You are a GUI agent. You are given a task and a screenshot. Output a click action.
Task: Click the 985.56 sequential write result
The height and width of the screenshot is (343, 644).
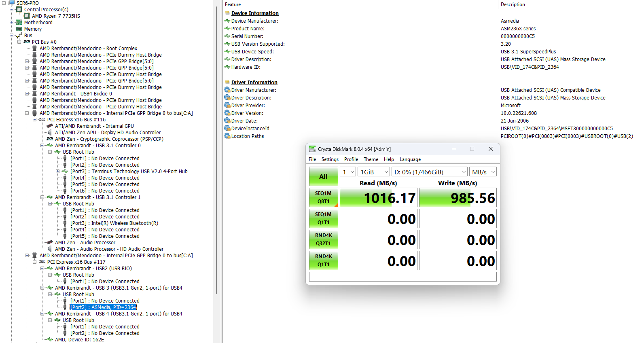click(x=458, y=198)
